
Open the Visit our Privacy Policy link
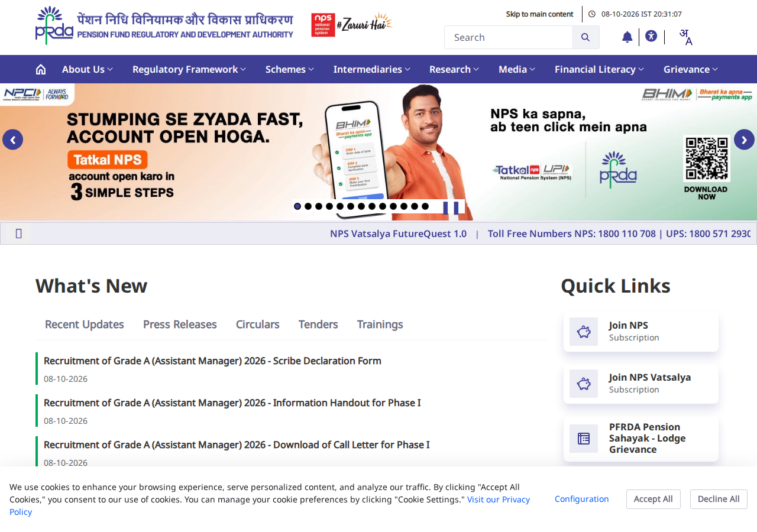(499, 499)
